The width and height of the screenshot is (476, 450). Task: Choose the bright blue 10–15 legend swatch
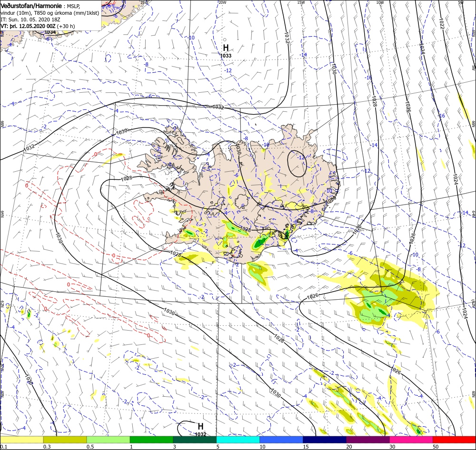pos(281,440)
